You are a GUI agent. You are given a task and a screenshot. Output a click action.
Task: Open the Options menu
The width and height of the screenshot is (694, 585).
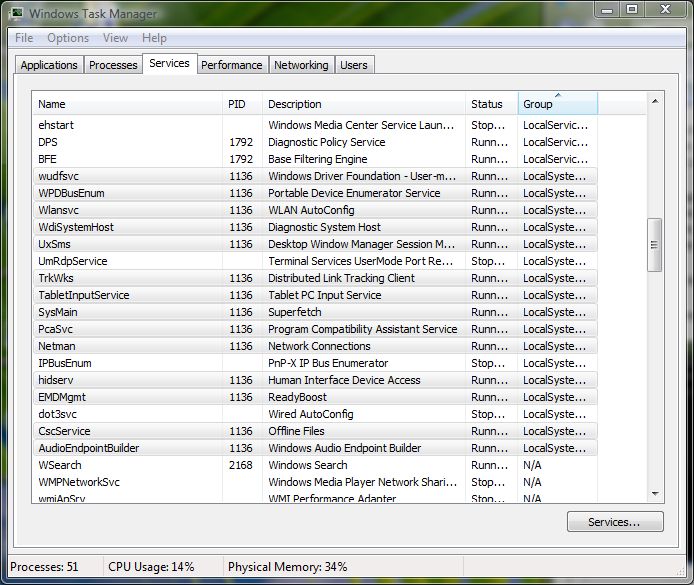pyautogui.click(x=68, y=38)
